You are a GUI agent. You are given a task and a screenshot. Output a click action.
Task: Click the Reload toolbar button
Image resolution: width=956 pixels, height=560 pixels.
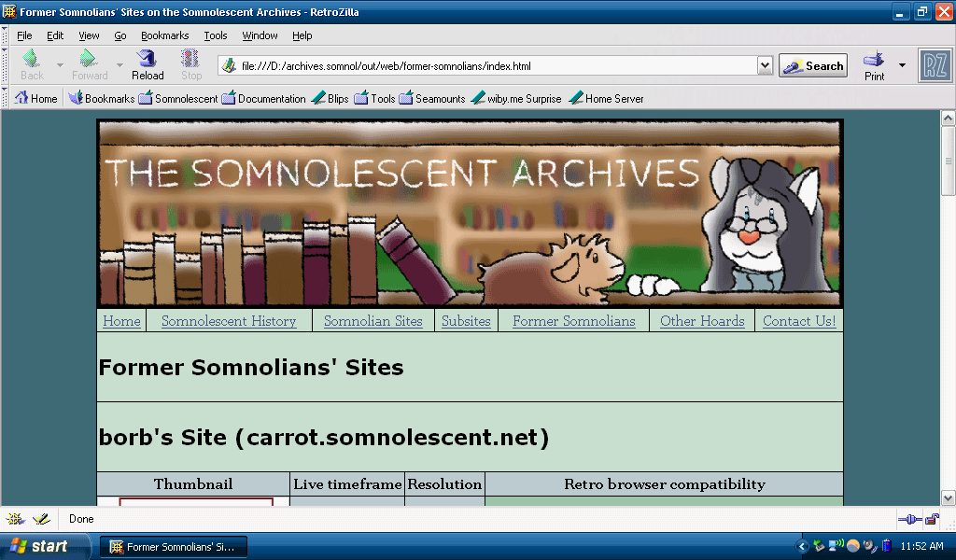pos(148,65)
